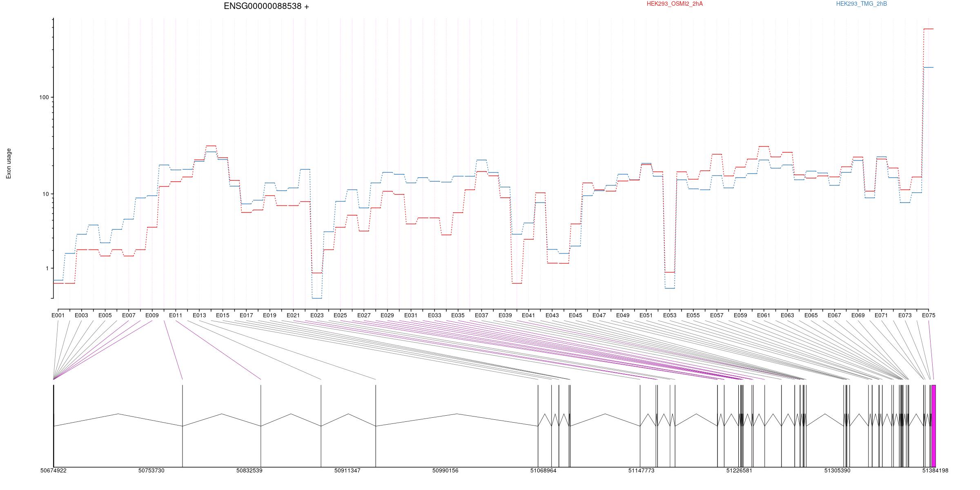Click exon label E027

[364, 315]
